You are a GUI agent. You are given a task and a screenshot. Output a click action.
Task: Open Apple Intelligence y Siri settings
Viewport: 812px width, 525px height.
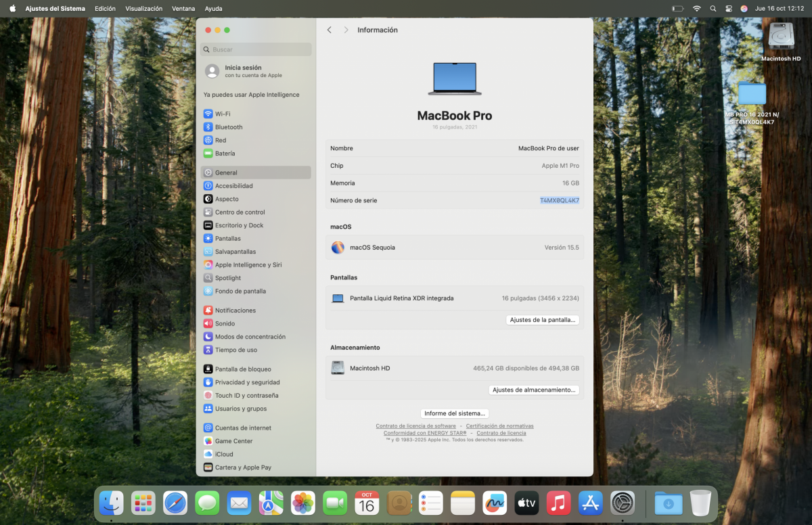[x=248, y=265]
